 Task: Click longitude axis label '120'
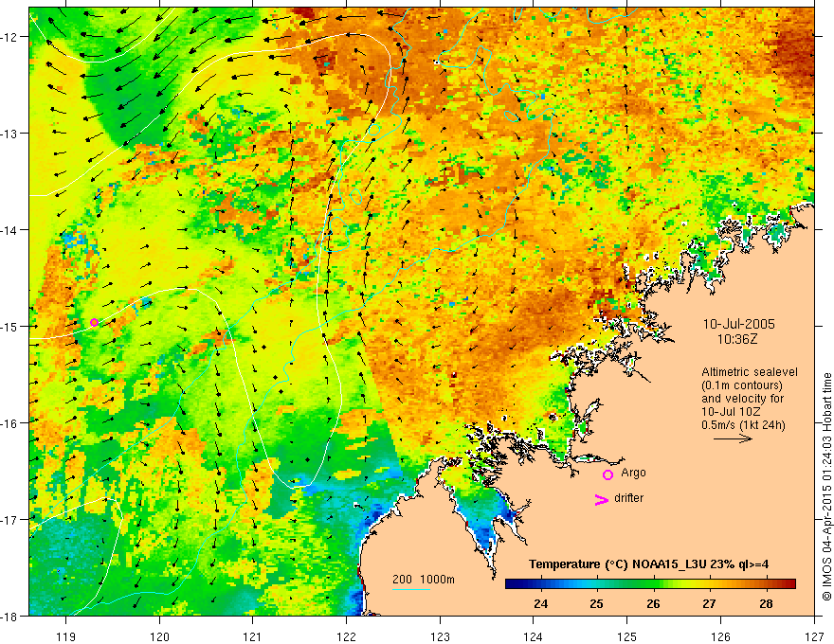point(159,636)
